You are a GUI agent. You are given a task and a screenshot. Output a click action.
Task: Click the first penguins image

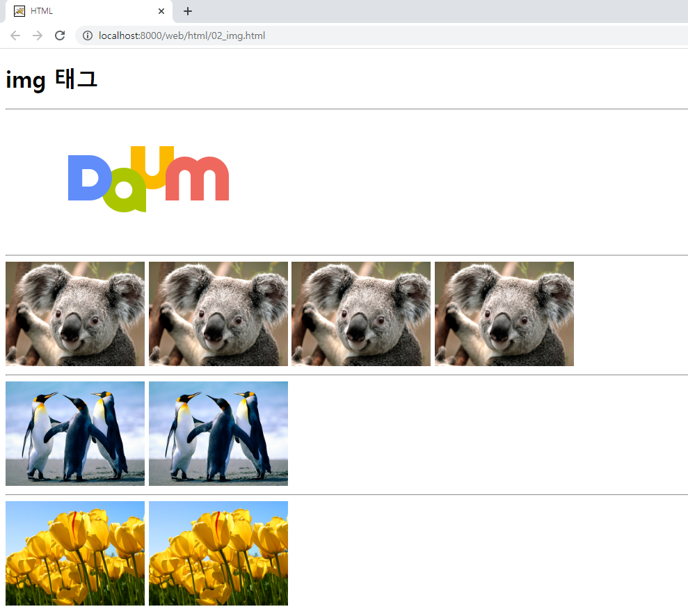point(75,434)
